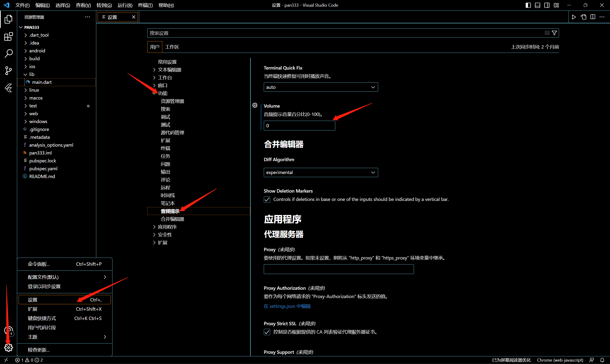Open the Flutter sidebar icon
The height and width of the screenshot is (364, 610).
tap(8, 88)
